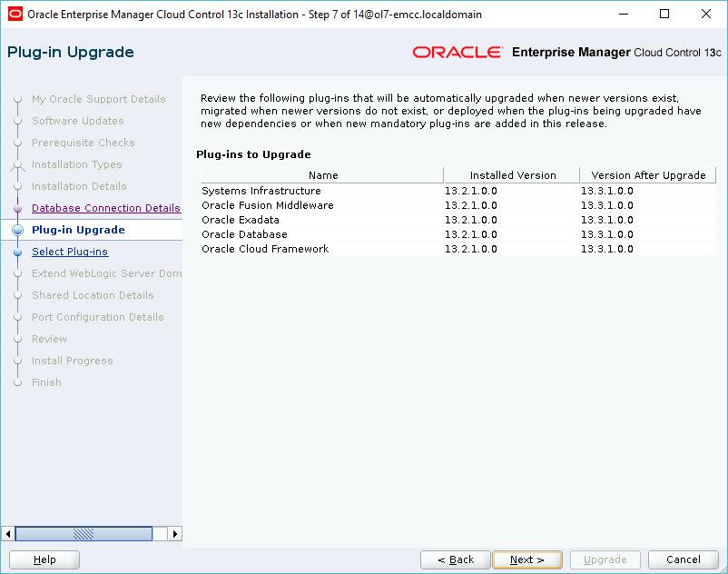
Task: Select the Oracle Fusion Middleware row
Action: [457, 205]
